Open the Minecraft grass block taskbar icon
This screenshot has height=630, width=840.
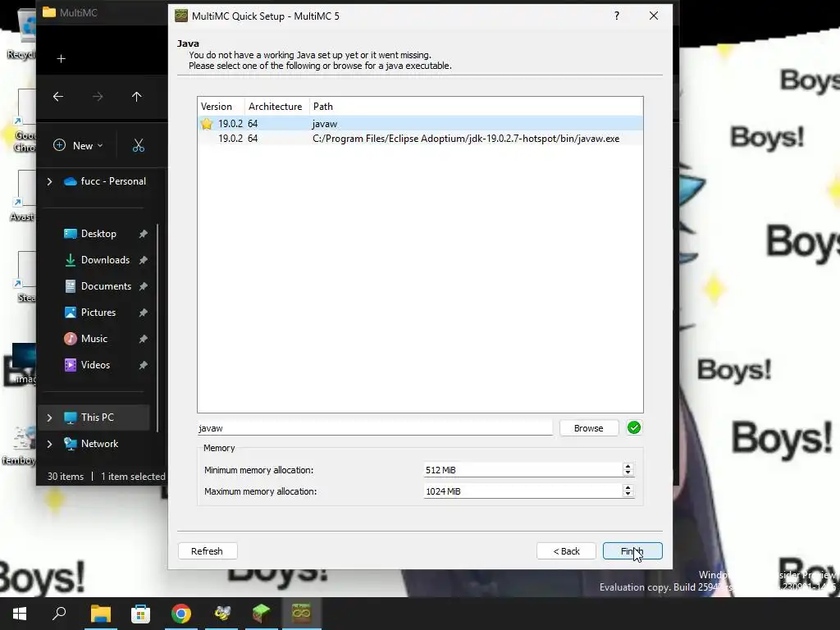tap(262, 614)
